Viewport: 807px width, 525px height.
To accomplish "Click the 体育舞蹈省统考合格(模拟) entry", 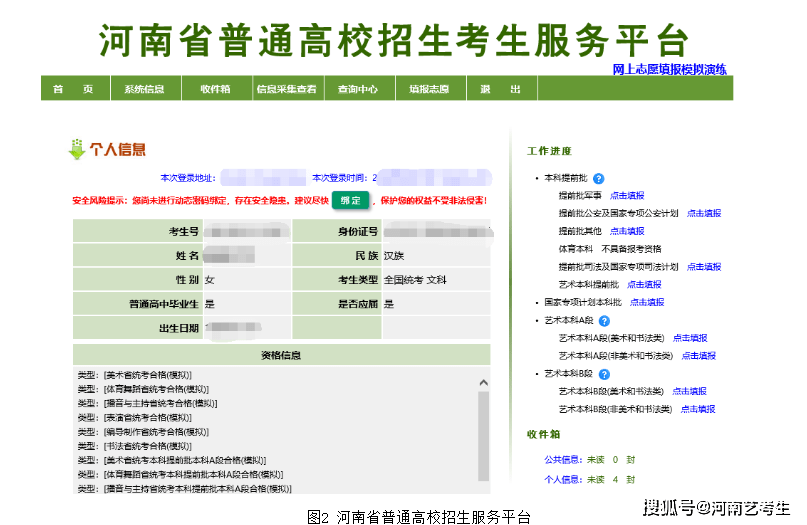I will point(156,389).
